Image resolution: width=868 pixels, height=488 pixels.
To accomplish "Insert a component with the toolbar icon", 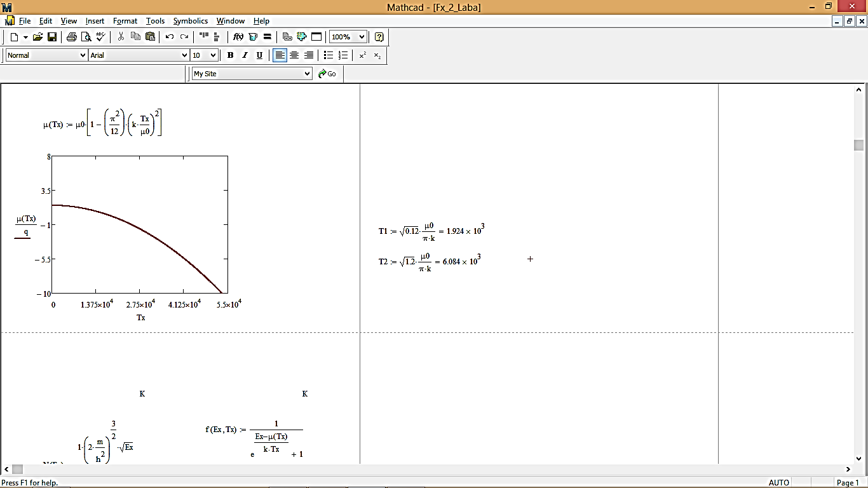I will point(302,37).
